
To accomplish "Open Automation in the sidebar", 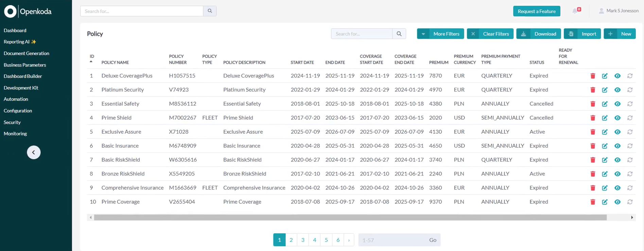I will [16, 99].
